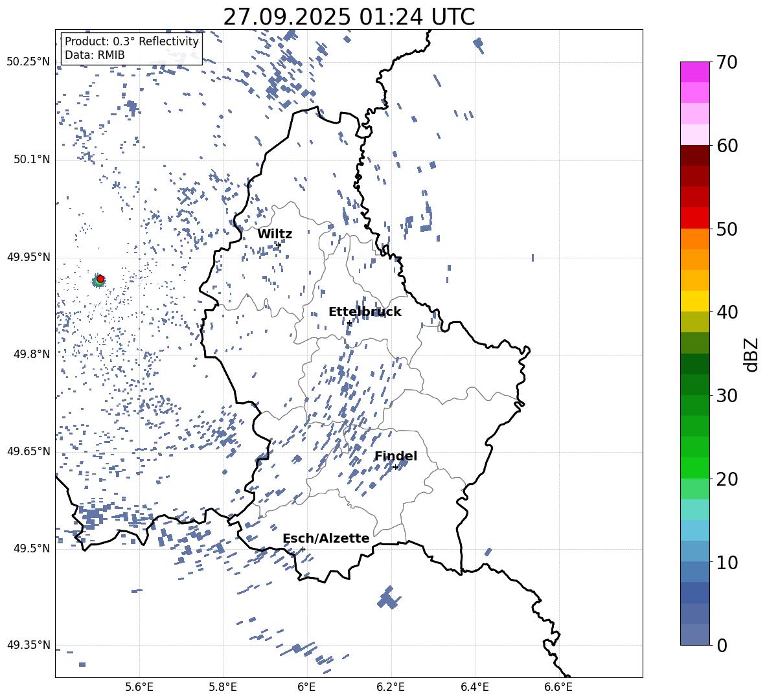This screenshot has height=700, width=767.
Task: Click the dBZ colorbar axis label
Action: 751,354
